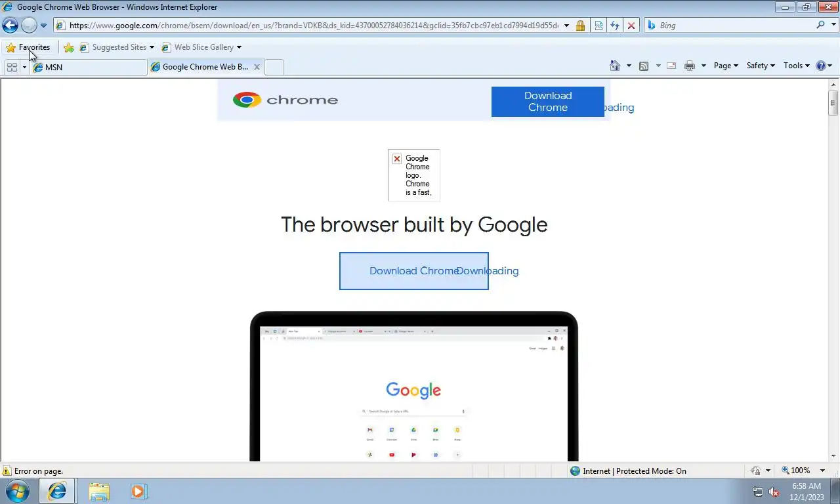The image size is (840, 504).
Task: Click The browser built by Google heading
Action: [x=414, y=224]
